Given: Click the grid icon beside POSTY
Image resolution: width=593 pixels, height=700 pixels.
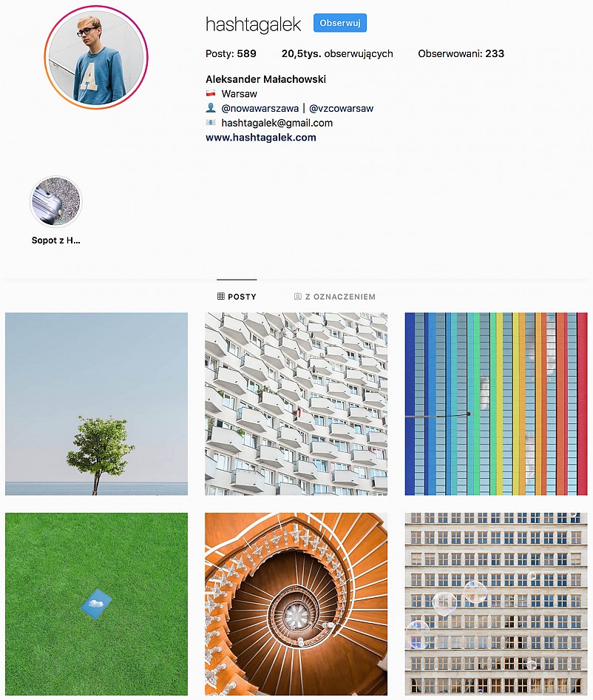Looking at the screenshot, I should 221,297.
